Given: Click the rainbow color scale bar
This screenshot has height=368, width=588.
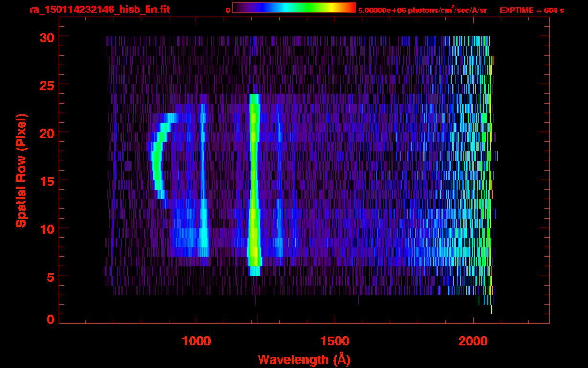Looking at the screenshot, I should (x=294, y=8).
